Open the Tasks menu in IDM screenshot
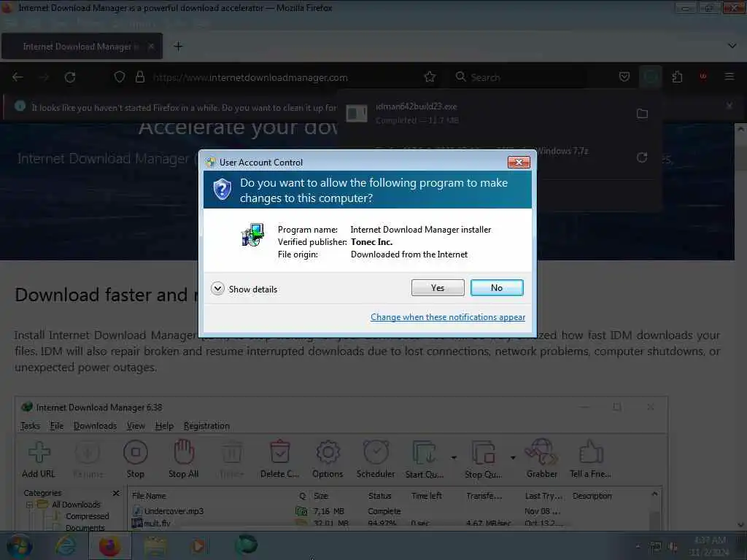Screen dimensions: 747x560 point(30,426)
